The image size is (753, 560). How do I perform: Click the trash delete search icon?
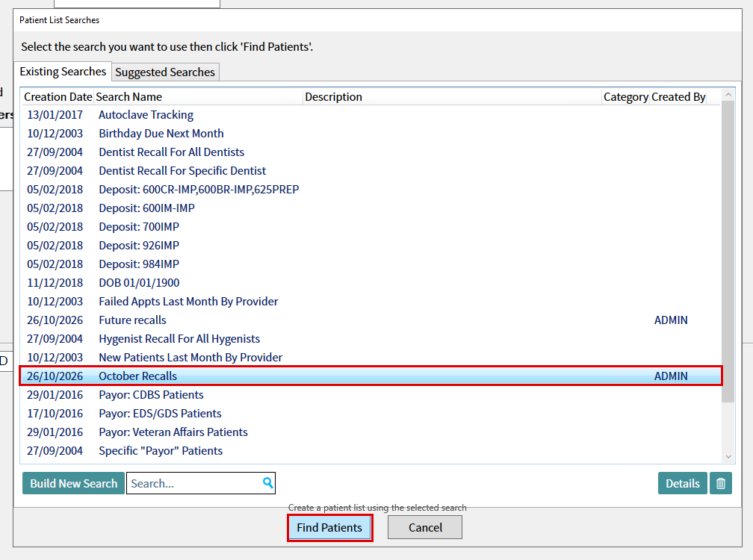point(720,483)
